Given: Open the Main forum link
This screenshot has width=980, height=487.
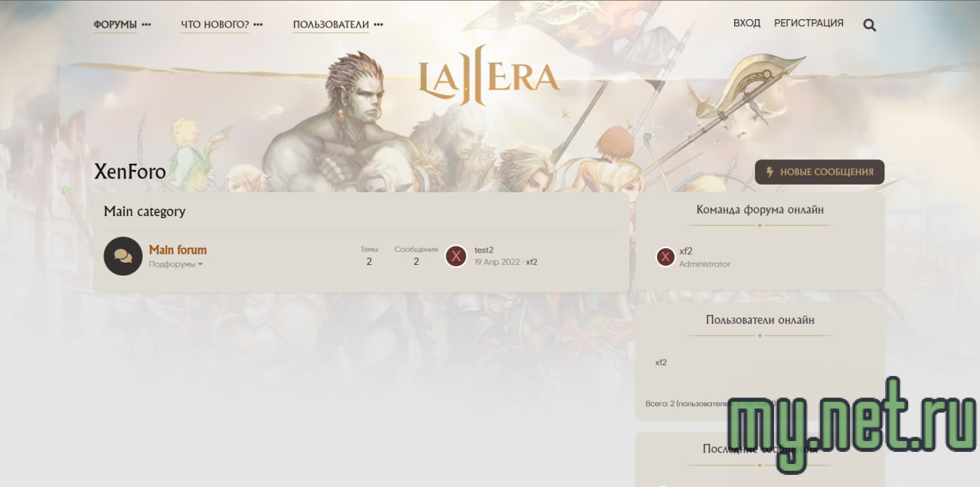Looking at the screenshot, I should coord(178,250).
